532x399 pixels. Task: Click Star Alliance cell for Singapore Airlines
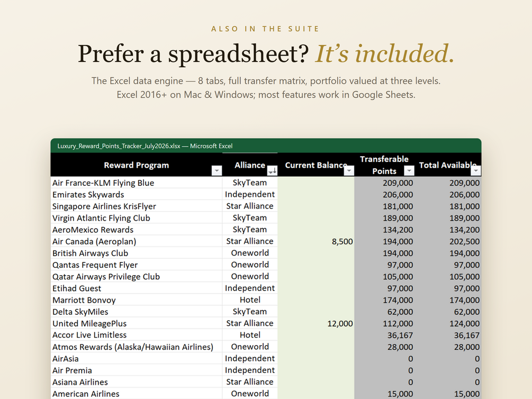[x=250, y=206]
